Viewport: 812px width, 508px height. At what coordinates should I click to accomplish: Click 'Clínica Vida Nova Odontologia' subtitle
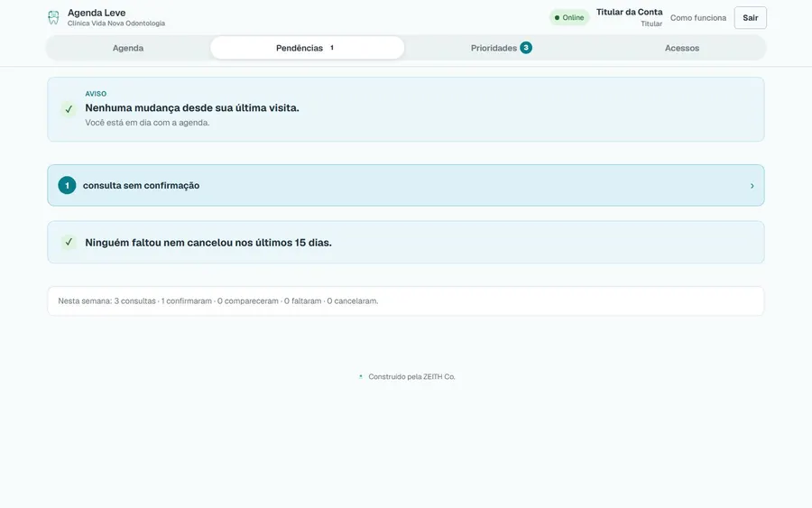[116, 23]
